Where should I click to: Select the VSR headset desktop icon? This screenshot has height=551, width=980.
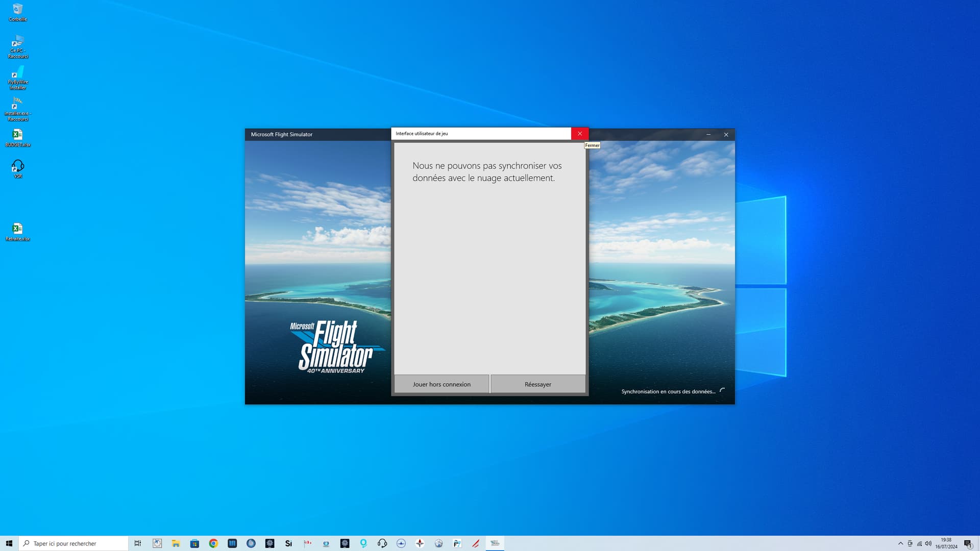coord(18,169)
